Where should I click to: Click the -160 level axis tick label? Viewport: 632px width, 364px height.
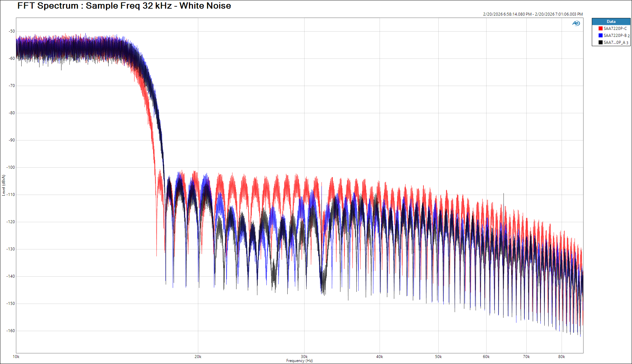[x=11, y=331]
